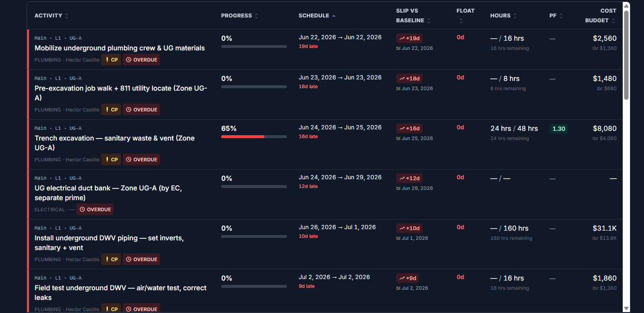The height and width of the screenshot is (313, 644).
Task: Click the 1.30 PF badge
Action: (x=558, y=129)
